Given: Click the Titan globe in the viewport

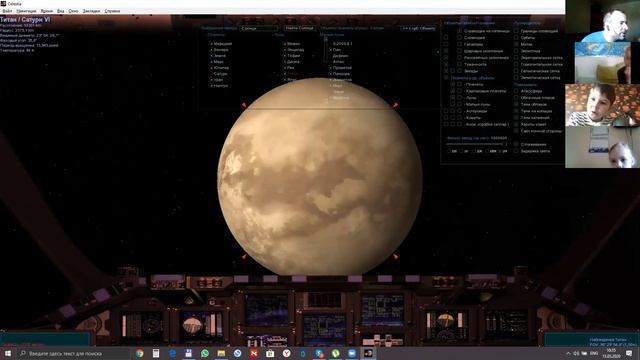Looking at the screenshot, I should [x=320, y=176].
